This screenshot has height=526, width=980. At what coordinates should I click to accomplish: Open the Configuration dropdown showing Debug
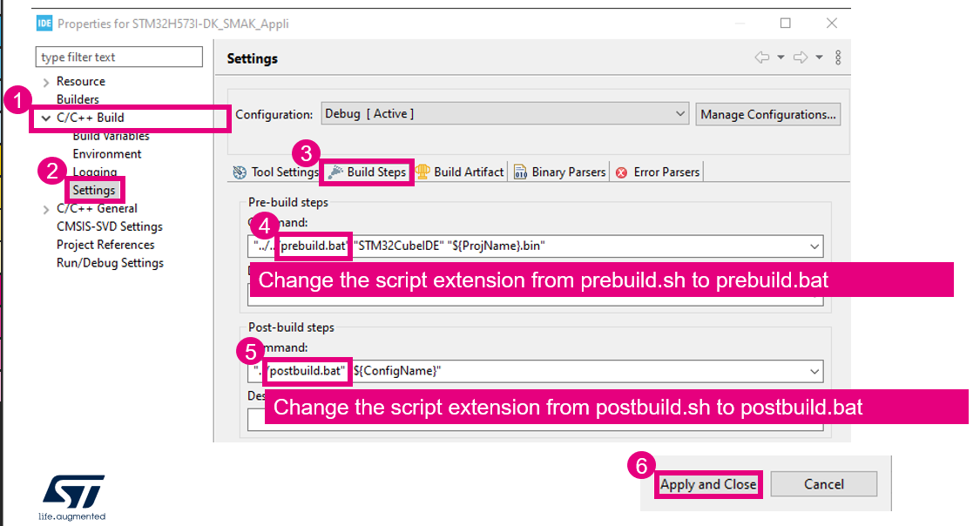pyautogui.click(x=680, y=114)
